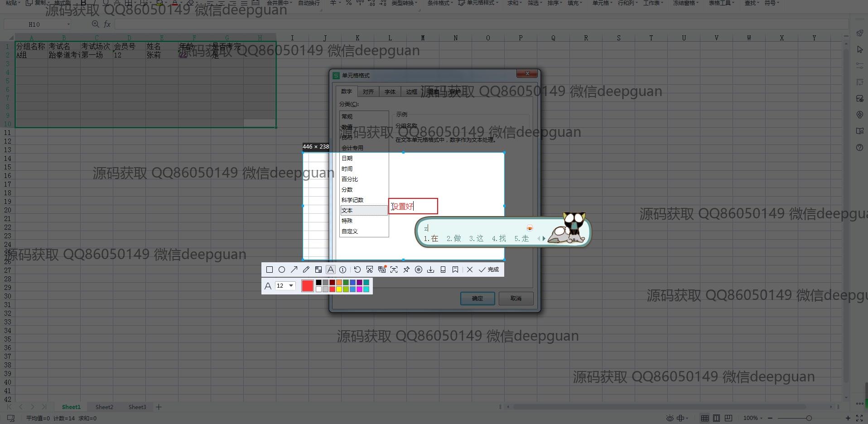Select the rectangle annotation tool
The image size is (868, 424).
pyautogui.click(x=270, y=270)
